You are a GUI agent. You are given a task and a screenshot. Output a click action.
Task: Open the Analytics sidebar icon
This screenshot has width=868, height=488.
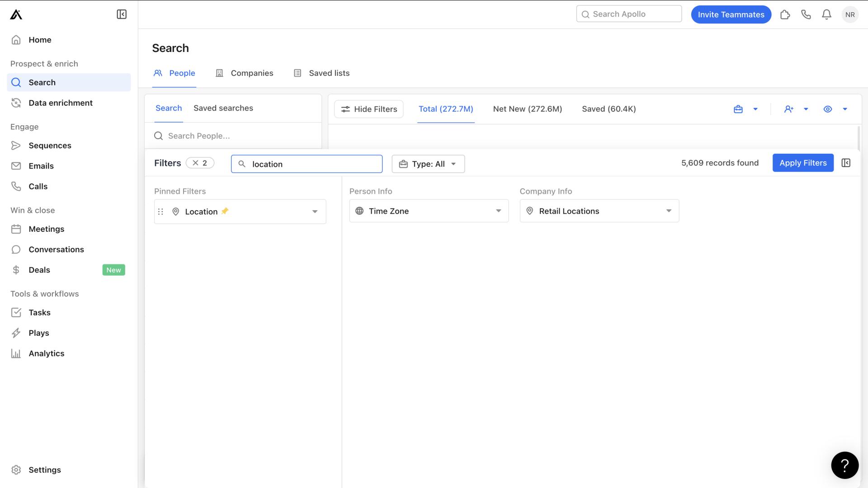click(x=16, y=353)
